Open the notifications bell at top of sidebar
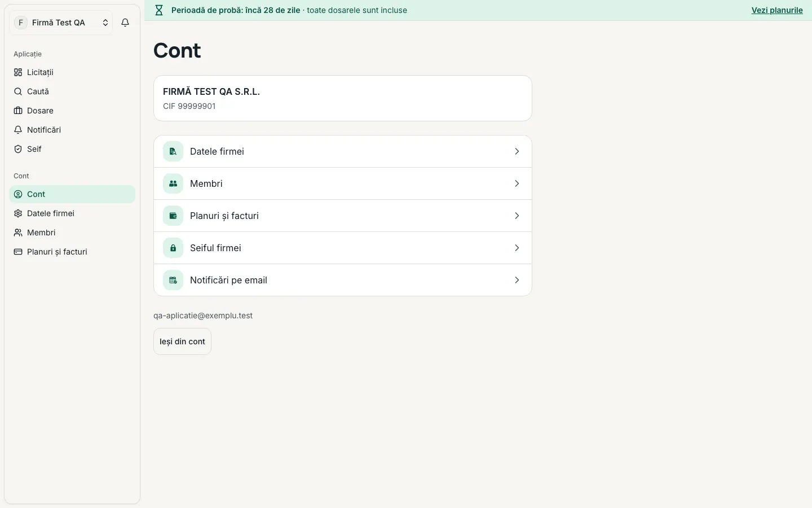The image size is (812, 508). [x=125, y=23]
